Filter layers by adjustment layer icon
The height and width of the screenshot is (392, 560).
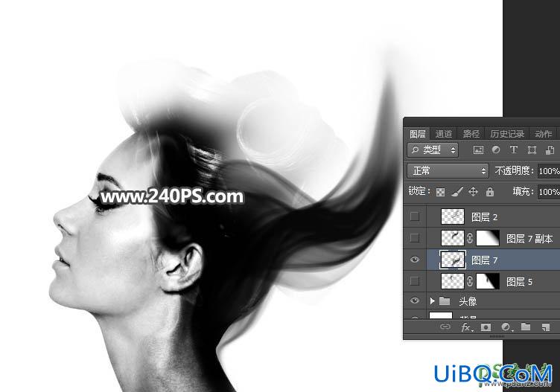click(x=496, y=150)
